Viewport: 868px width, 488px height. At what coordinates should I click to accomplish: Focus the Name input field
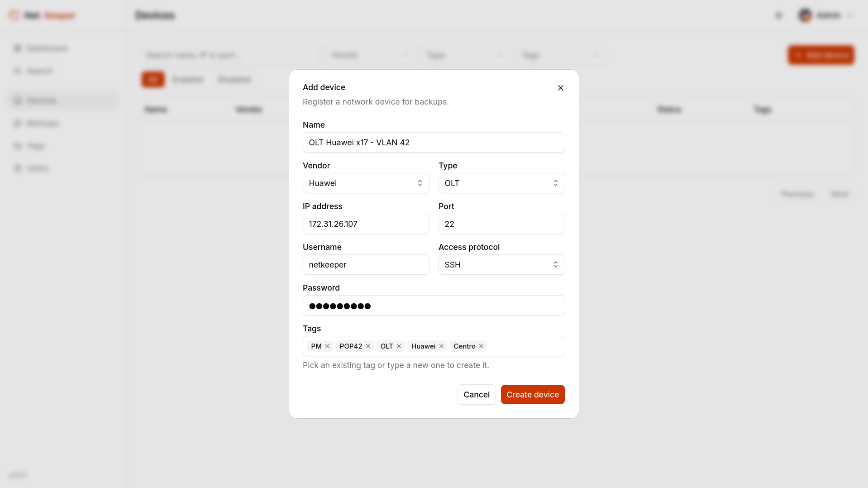click(434, 143)
